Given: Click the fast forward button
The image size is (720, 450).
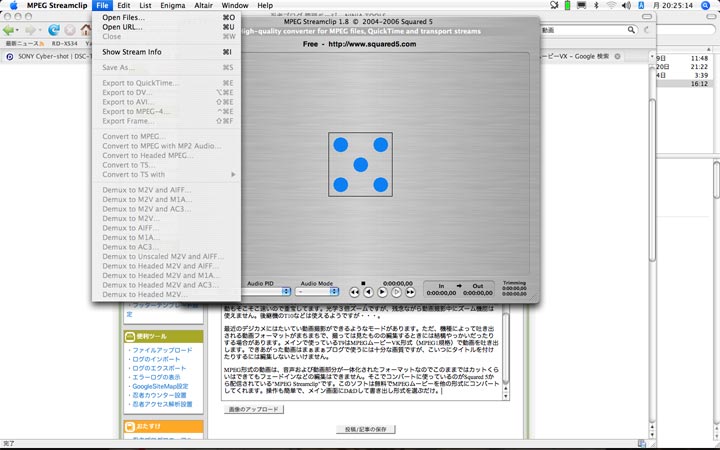Looking at the screenshot, I should 410,292.
